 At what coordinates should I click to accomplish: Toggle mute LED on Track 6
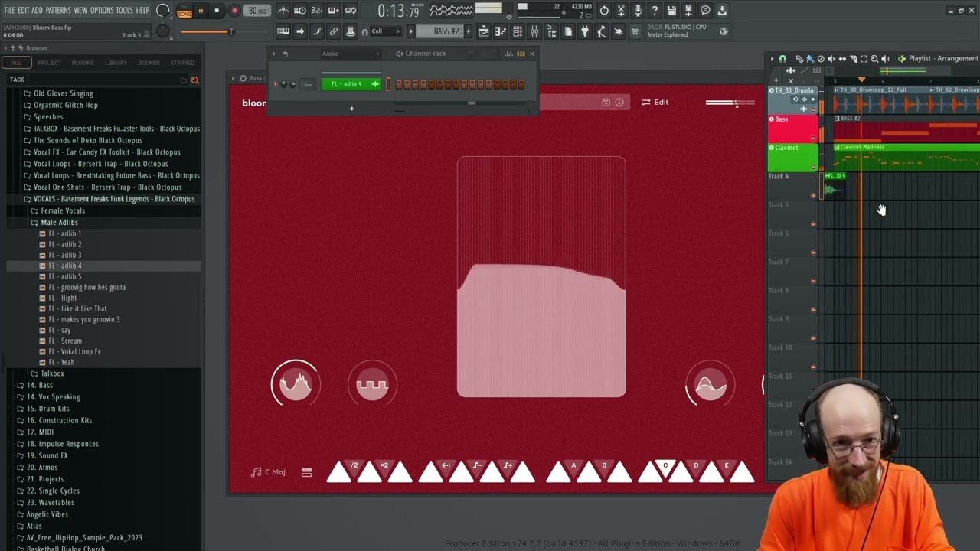[x=813, y=253]
